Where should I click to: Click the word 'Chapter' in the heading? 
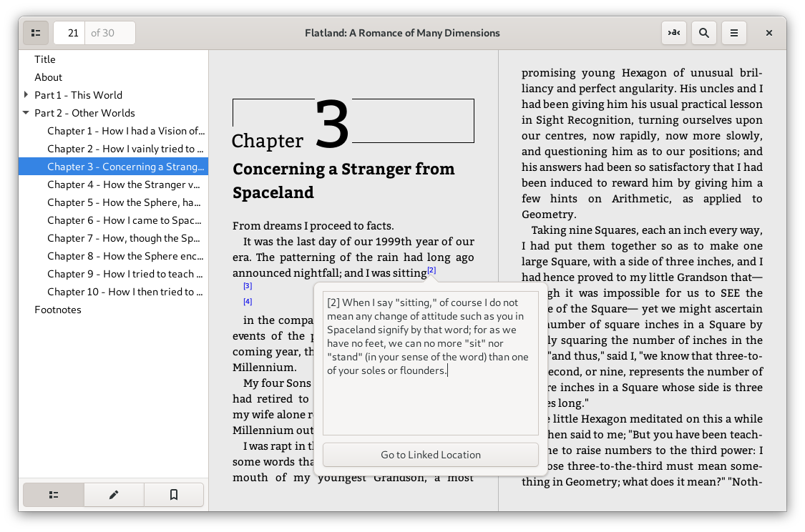[268, 141]
